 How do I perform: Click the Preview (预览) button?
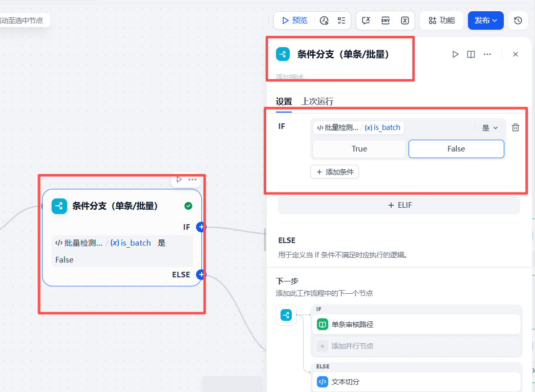tap(295, 20)
